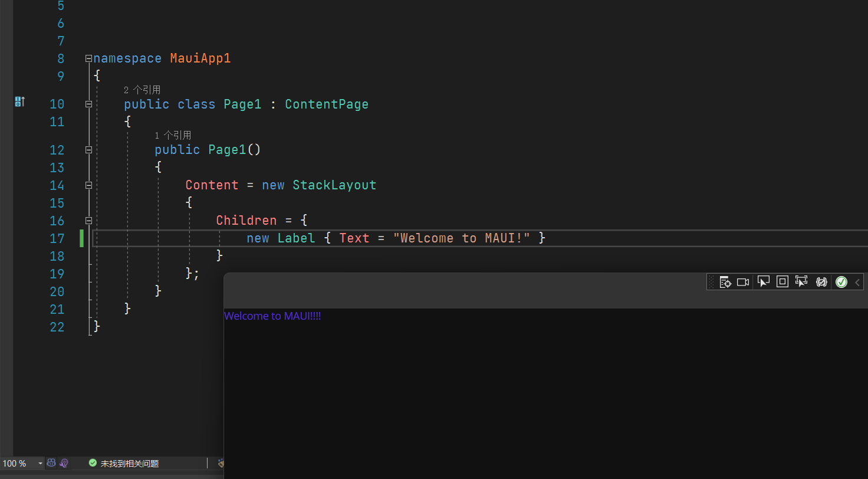The height and width of the screenshot is (479, 868).
Task: Toggle element selection mode in live preview
Action: point(764,281)
